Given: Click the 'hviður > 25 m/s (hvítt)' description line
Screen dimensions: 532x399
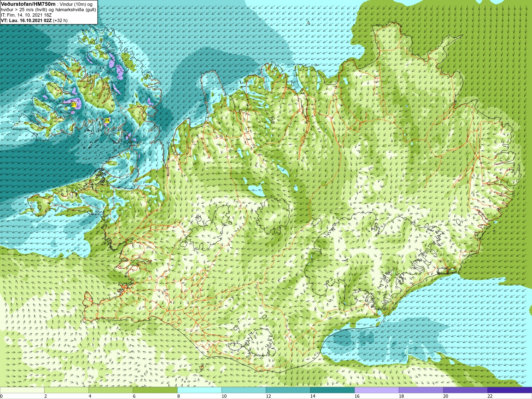Looking at the screenshot, I should point(48,10).
